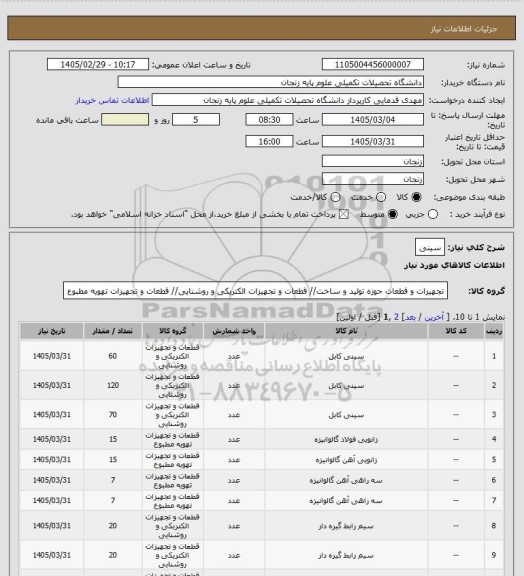Click quantity 120 in row 2
The width and height of the screenshot is (524, 576).
tap(112, 385)
